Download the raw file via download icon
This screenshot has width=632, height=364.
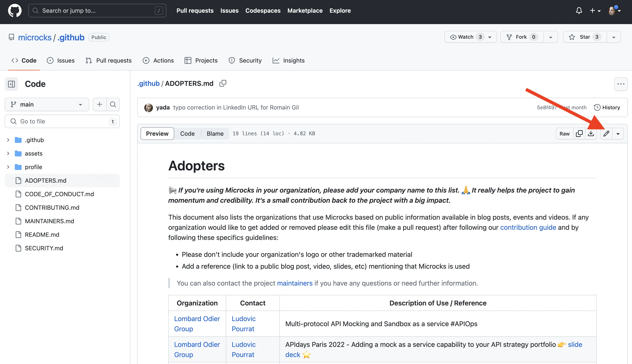(591, 134)
